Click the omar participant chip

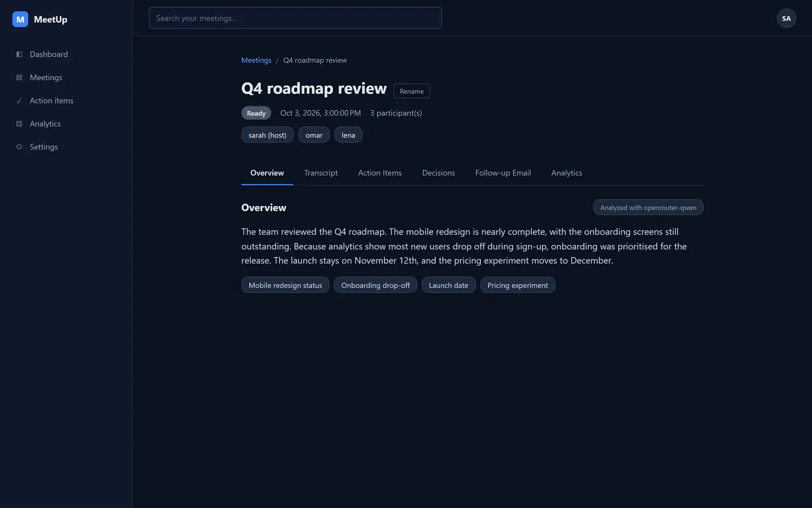(x=314, y=135)
